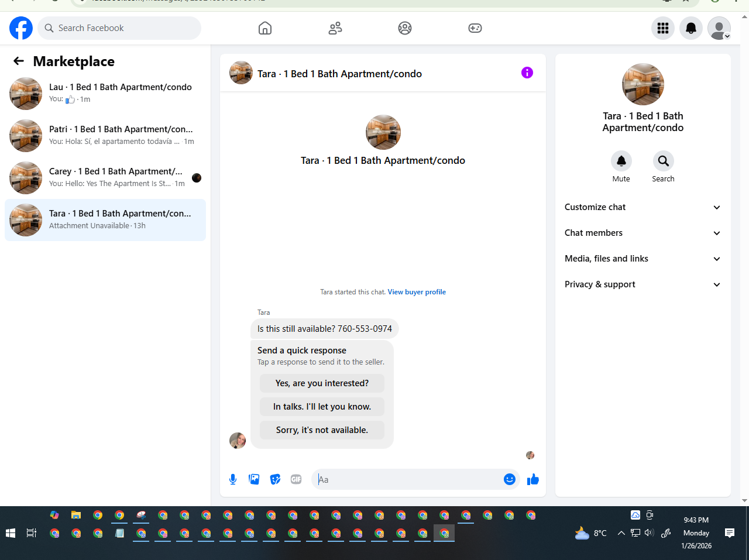Show hidden system tray icons
749x560 pixels.
pos(621,533)
